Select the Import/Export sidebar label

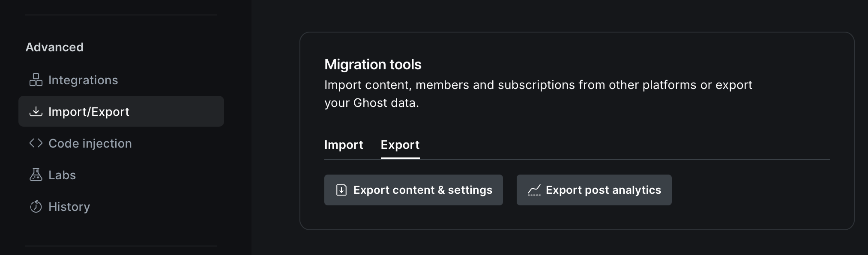tap(89, 112)
